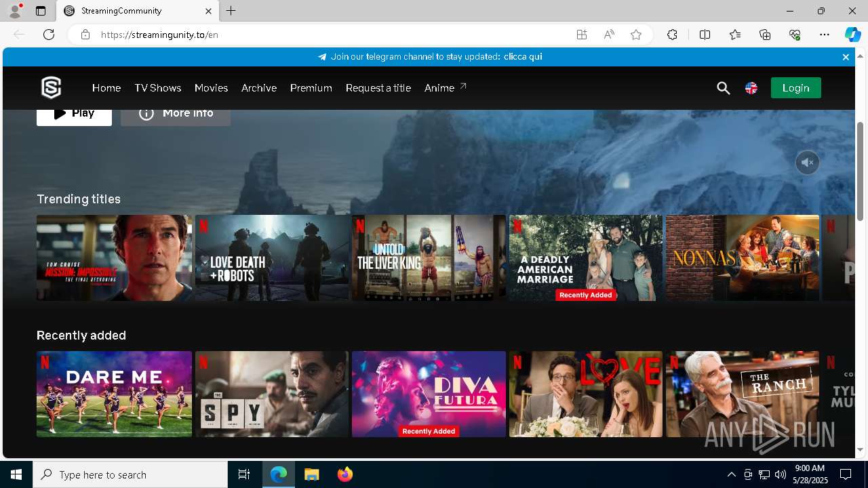
Task: Open A Deadly American Marriage thumbnail
Action: [x=586, y=258]
